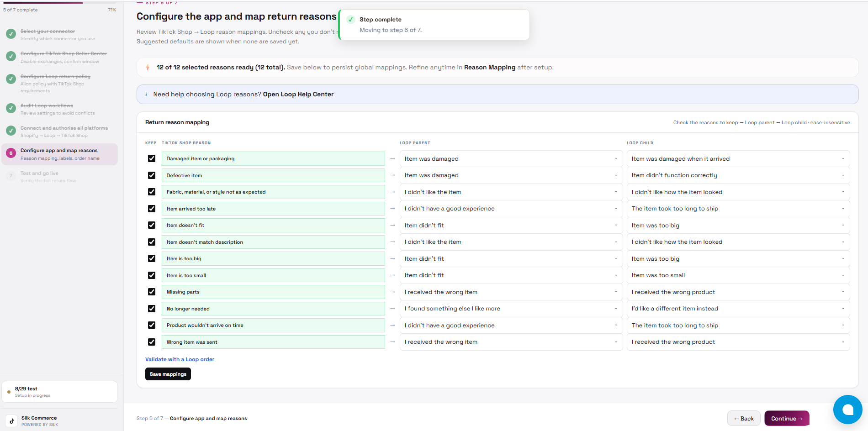This screenshot has height=431, width=868.
Task: Select Configure app and map reasons step
Action: click(60, 154)
